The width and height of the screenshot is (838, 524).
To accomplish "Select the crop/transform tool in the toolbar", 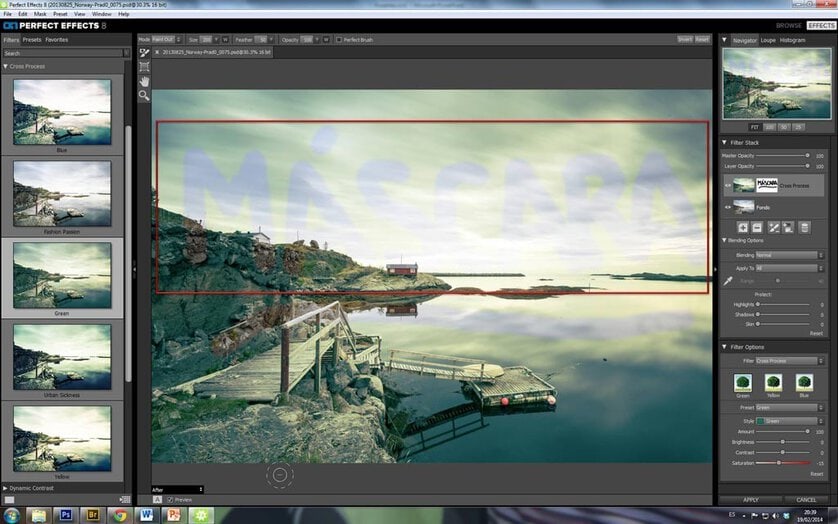I will tap(144, 67).
